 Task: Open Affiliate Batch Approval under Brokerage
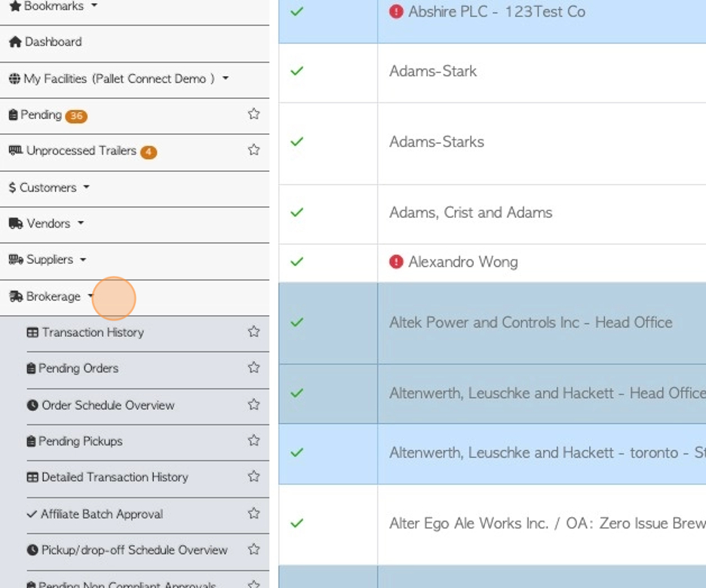[x=102, y=514]
